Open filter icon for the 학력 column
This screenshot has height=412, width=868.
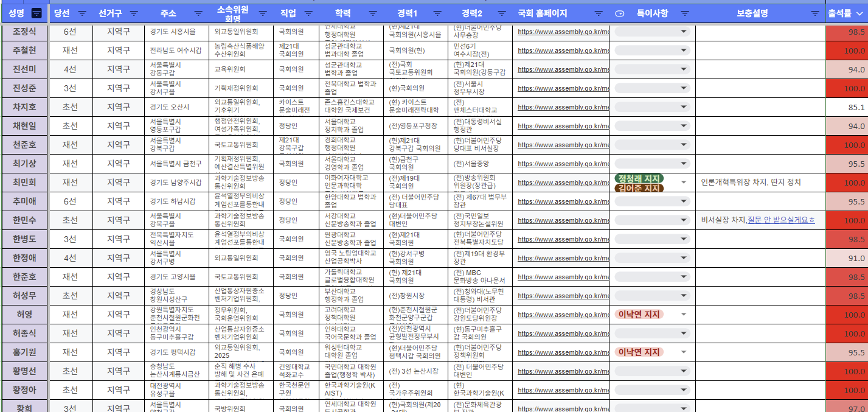tap(373, 13)
